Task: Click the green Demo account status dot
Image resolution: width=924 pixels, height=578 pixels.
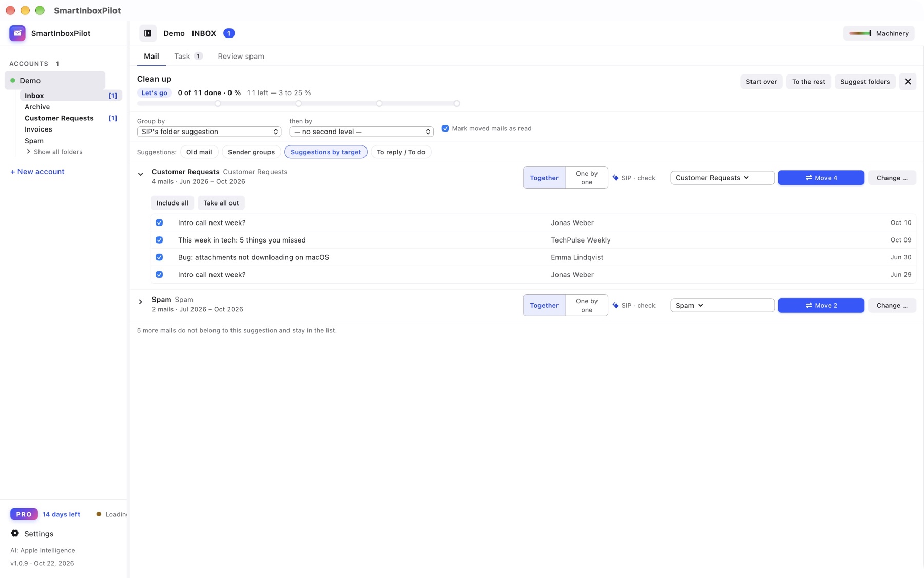Action: click(13, 81)
